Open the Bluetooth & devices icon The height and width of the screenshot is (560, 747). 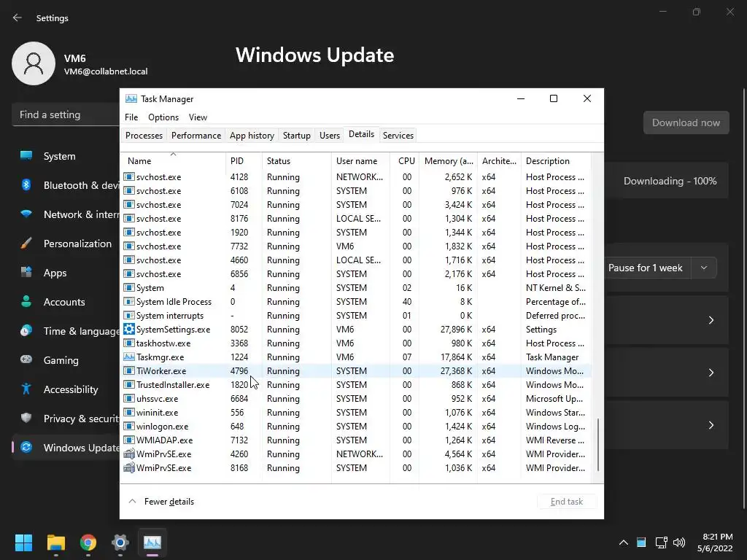(x=26, y=184)
